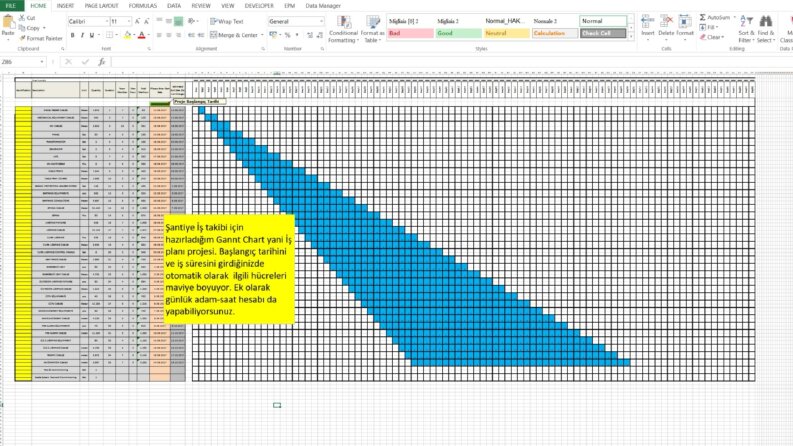Viewport: 793px width, 446px height.
Task: Switch to the DATA tab
Action: pyautogui.click(x=174, y=6)
